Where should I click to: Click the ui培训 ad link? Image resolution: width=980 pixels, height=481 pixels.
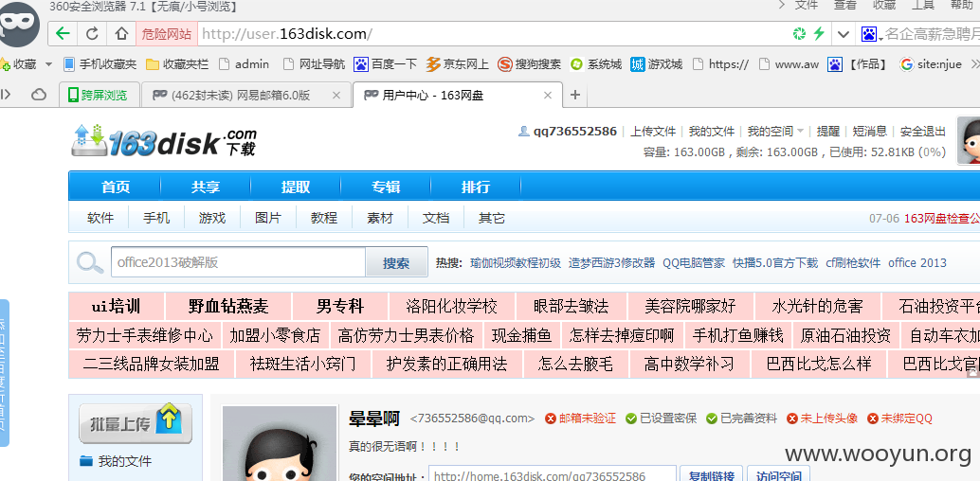coord(117,306)
